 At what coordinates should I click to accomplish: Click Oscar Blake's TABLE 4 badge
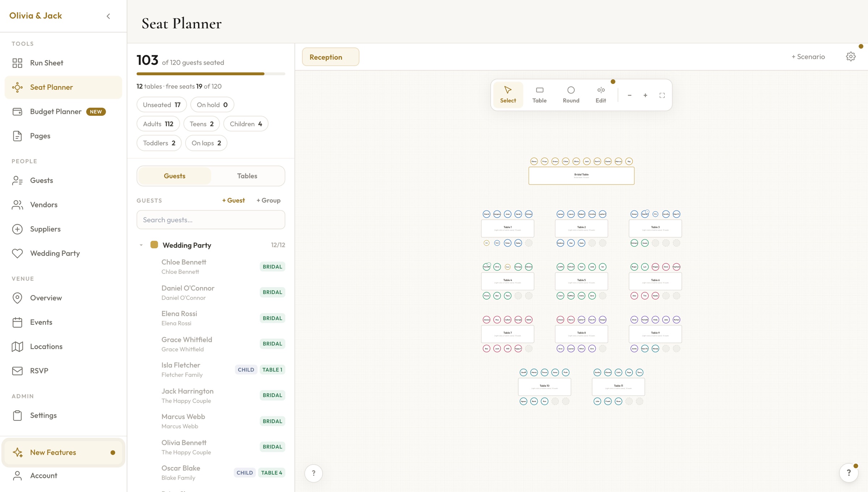pyautogui.click(x=272, y=472)
